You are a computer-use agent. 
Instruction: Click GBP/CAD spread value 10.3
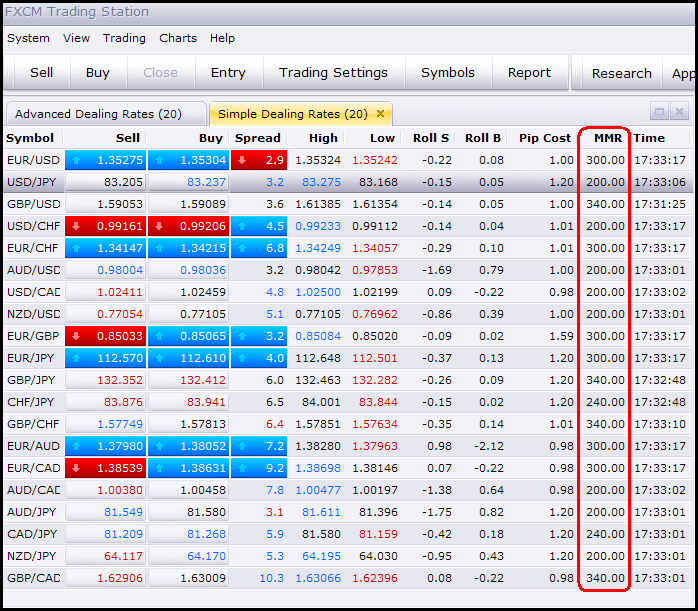point(271,578)
